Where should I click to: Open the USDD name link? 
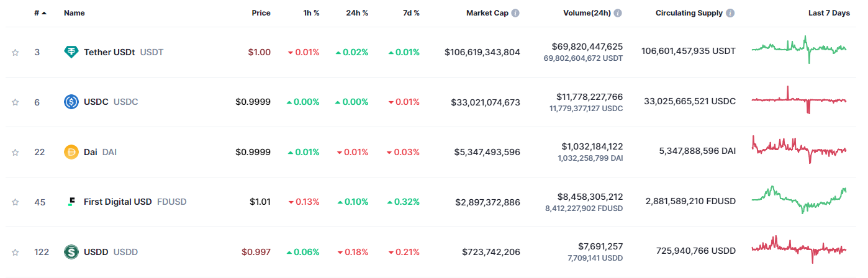tap(96, 252)
